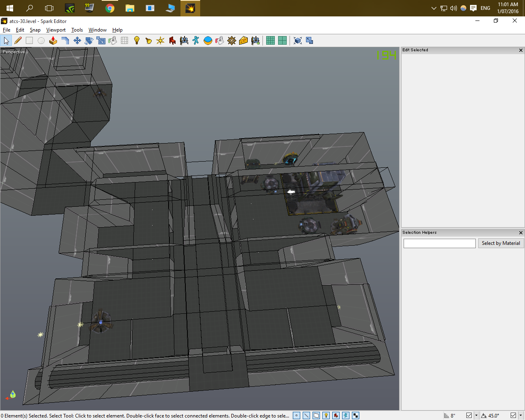Screen dimensions: 525x420
Task: Toggle light bulb selection filter in status bar
Action: point(326,415)
